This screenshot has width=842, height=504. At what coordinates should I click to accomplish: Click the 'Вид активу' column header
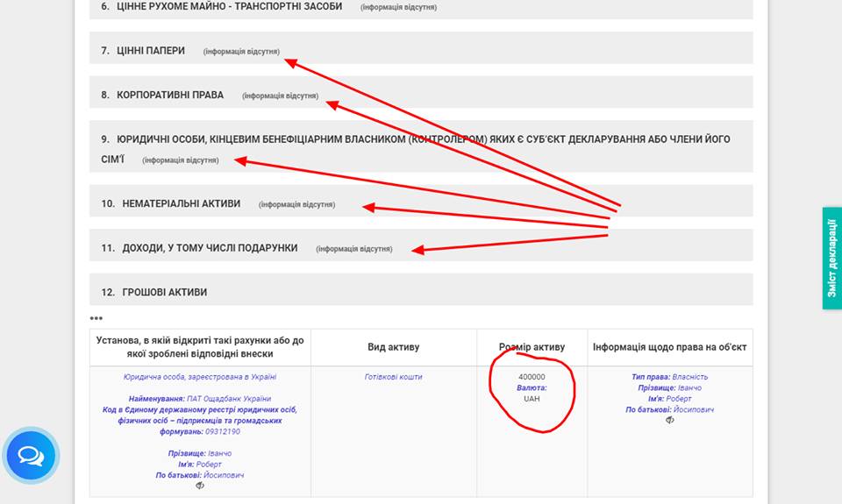(393, 347)
